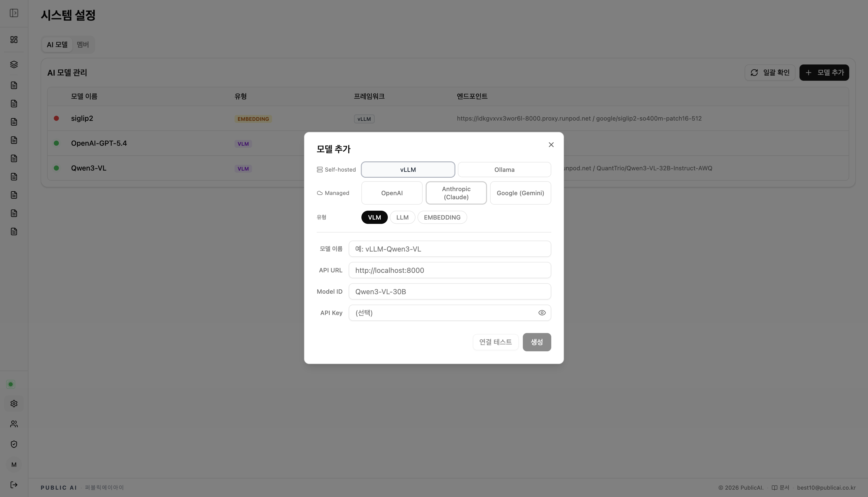The image size is (868, 497).
Task: Open the users group icon
Action: coord(14,424)
